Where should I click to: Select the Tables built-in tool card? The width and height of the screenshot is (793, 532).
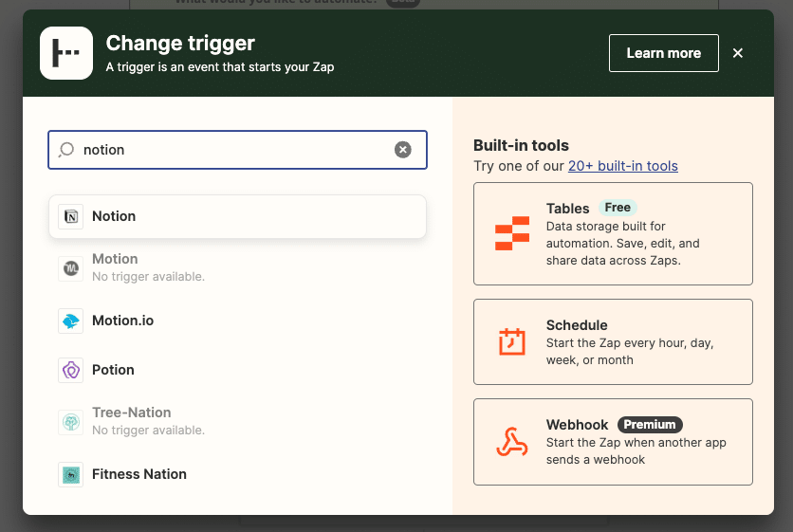pos(613,233)
